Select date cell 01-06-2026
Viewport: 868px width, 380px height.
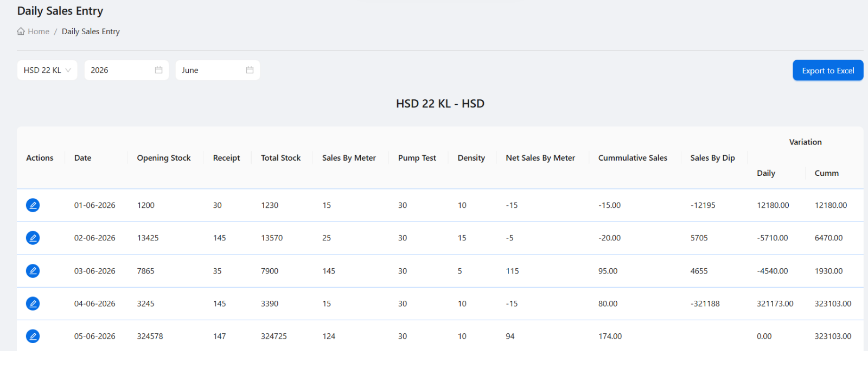coord(94,205)
